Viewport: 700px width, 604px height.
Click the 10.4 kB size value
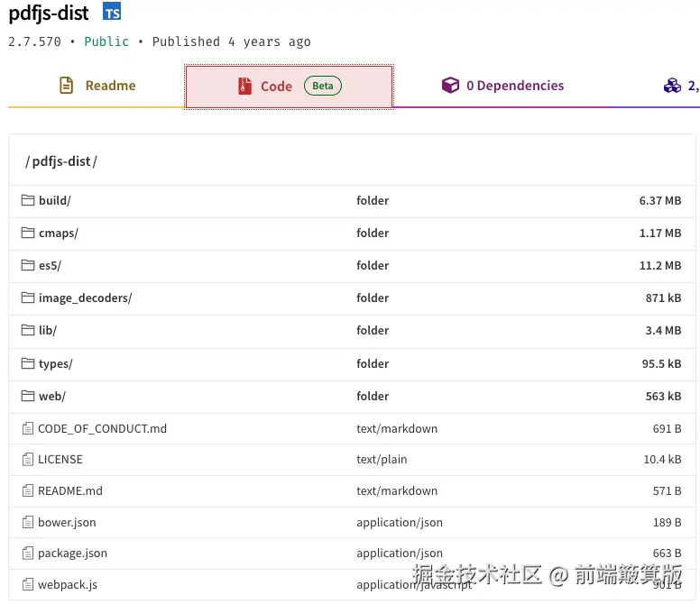point(662,459)
